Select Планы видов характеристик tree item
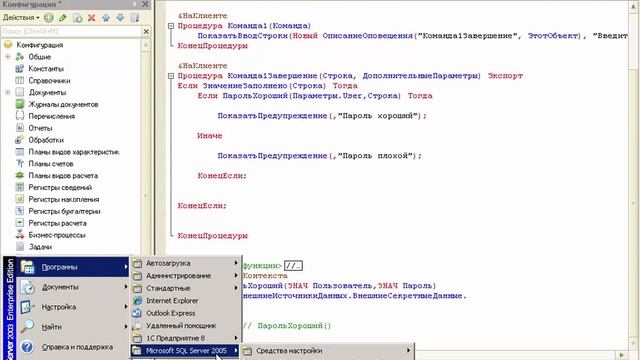The height and width of the screenshot is (360, 640). coord(74,152)
